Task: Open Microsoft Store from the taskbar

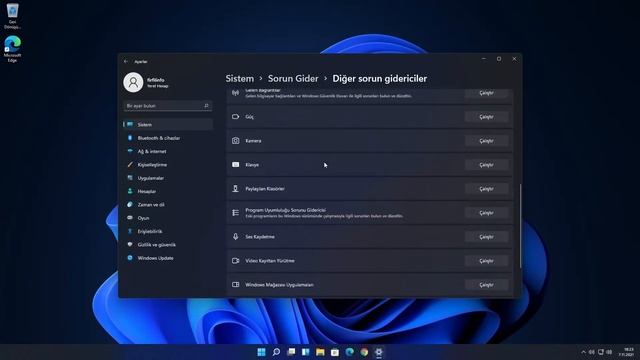Action: 335,352
